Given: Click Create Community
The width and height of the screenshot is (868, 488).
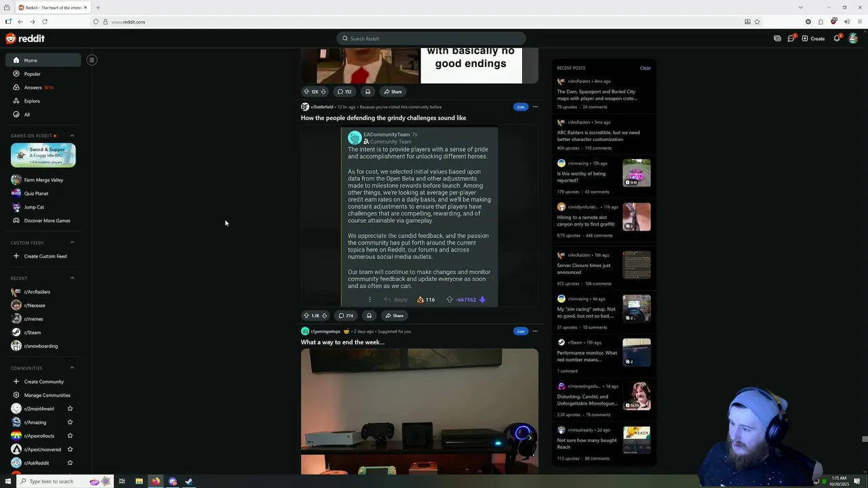Looking at the screenshot, I should (43, 382).
